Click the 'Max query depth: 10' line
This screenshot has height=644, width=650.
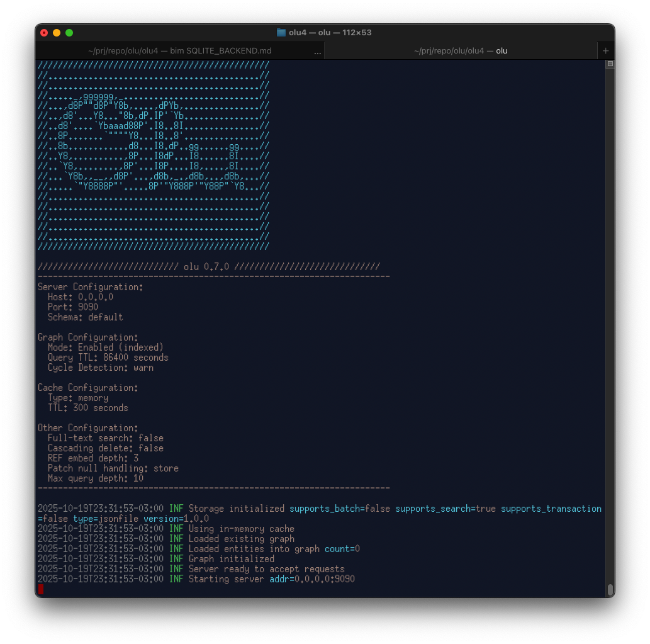pos(96,478)
